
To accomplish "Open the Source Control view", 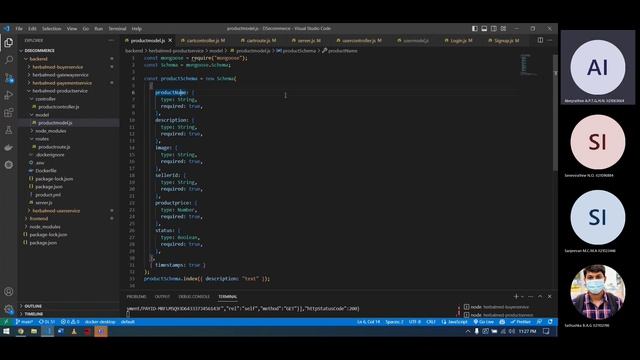I will point(9,78).
